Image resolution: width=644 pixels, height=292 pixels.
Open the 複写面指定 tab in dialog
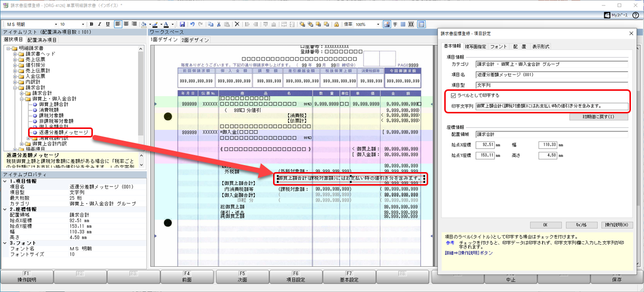475,46
